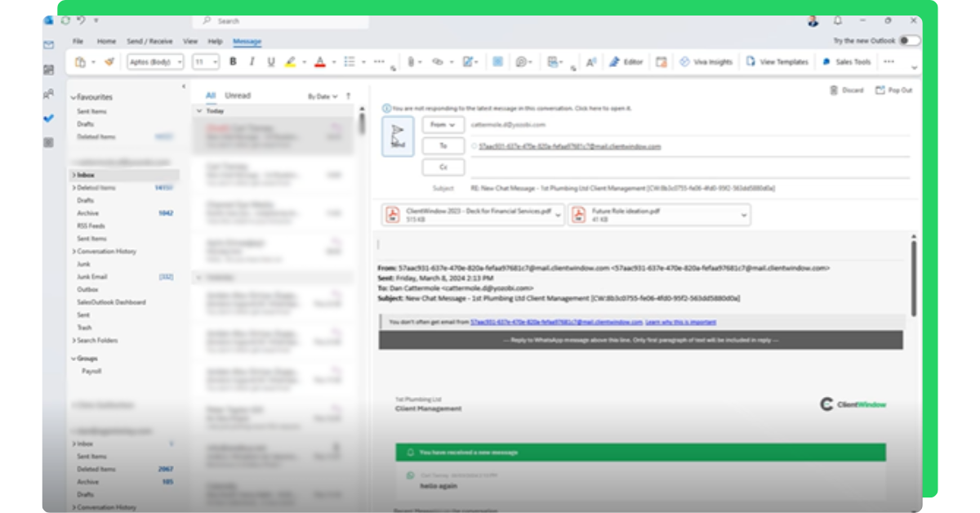Open View Templates in the ribbon

point(777,62)
